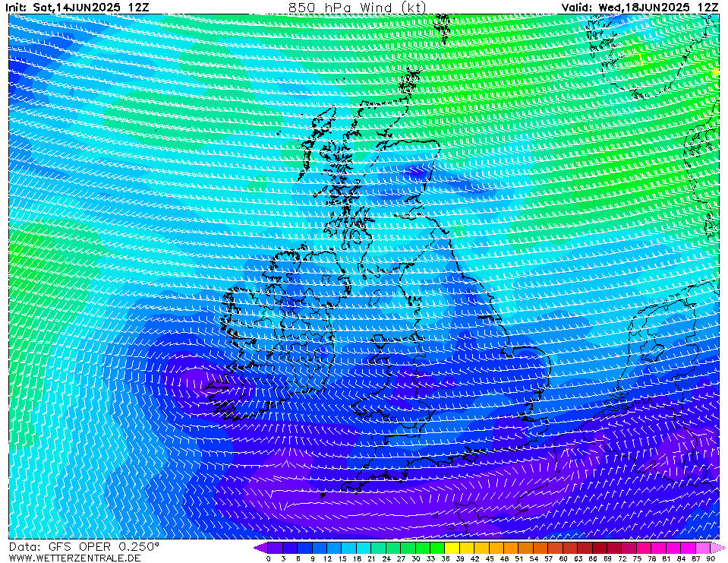Click the '72' legend scale label

(x=622, y=558)
